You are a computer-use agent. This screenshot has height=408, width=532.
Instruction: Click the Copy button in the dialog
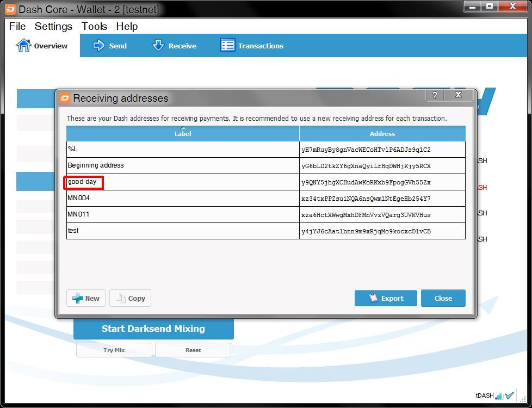[131, 298]
